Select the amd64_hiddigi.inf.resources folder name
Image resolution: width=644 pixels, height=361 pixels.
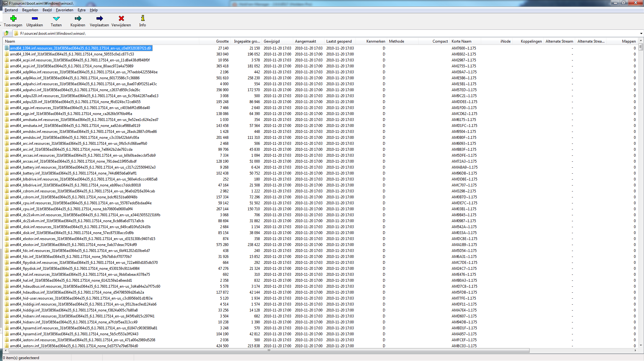click(x=83, y=304)
